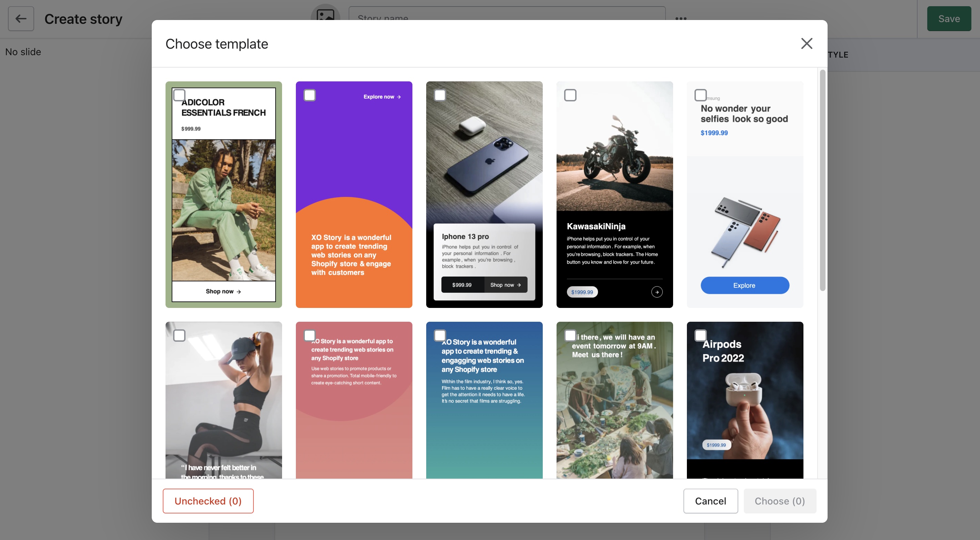Select the Airpods Pro 2022 template checkbox
Screen dimensions: 980x540
(x=700, y=335)
